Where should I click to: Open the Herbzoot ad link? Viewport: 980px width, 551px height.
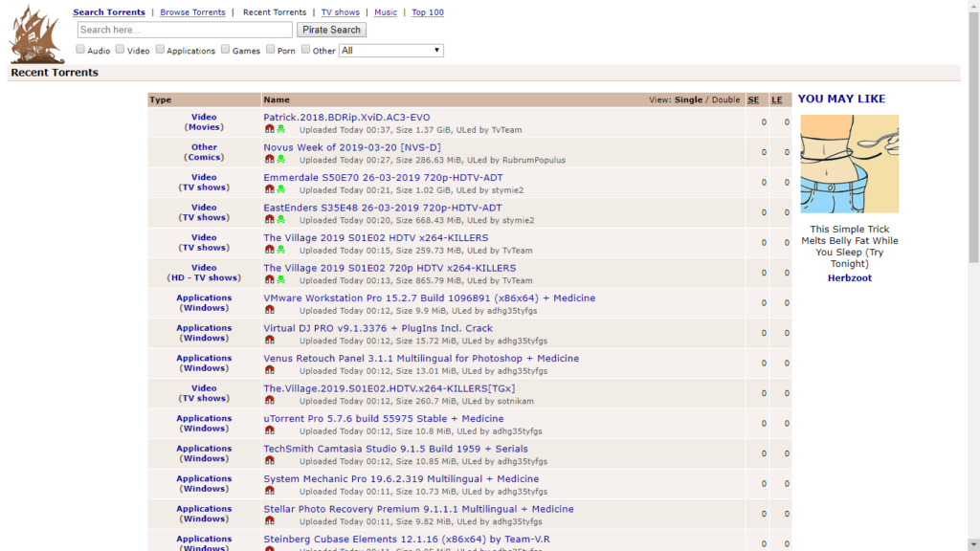(850, 278)
